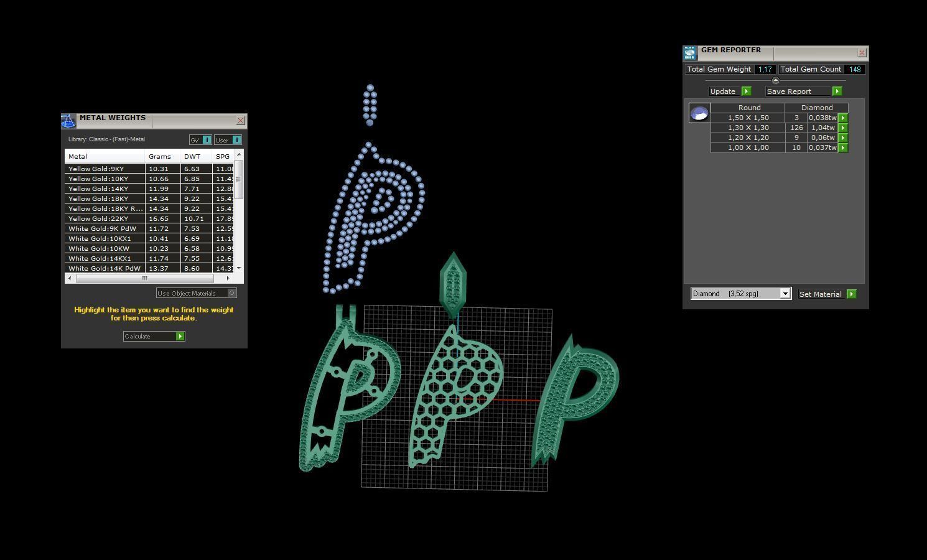Select the Yellow Gold:9KY row
927x560 pixels.
click(149, 169)
